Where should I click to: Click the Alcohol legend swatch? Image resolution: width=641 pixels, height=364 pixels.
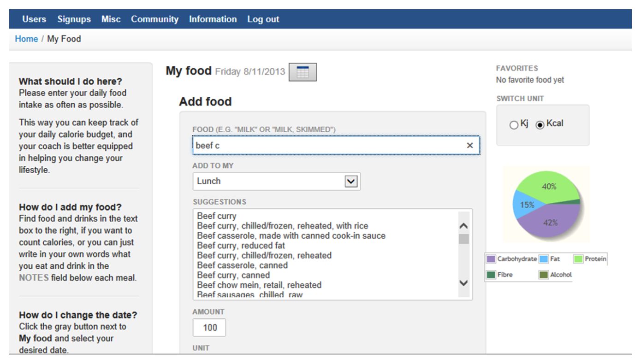tap(544, 275)
